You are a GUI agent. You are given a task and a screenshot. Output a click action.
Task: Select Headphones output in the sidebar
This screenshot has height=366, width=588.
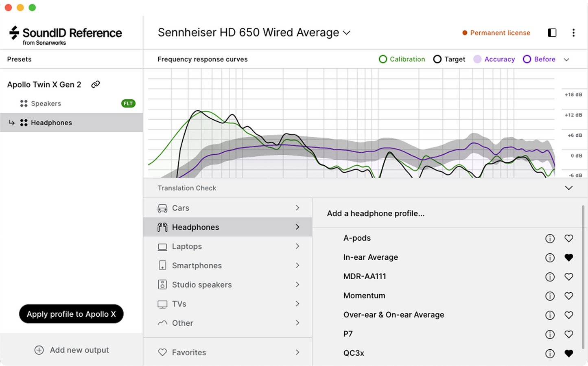[51, 123]
